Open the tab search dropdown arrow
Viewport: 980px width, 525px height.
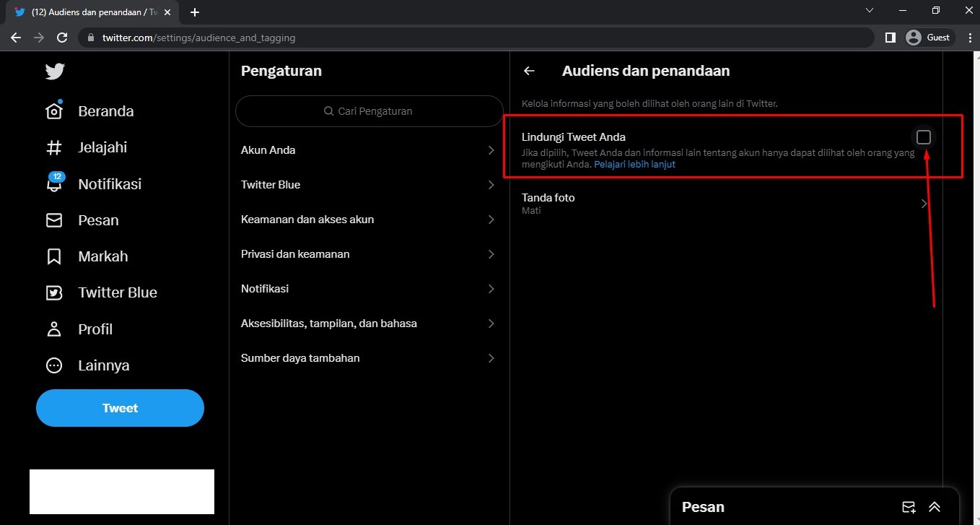[x=870, y=10]
